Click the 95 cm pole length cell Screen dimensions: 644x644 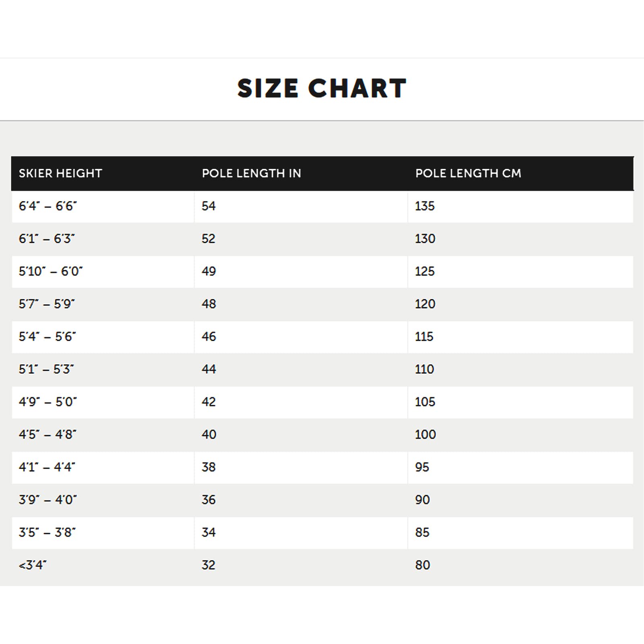point(520,467)
